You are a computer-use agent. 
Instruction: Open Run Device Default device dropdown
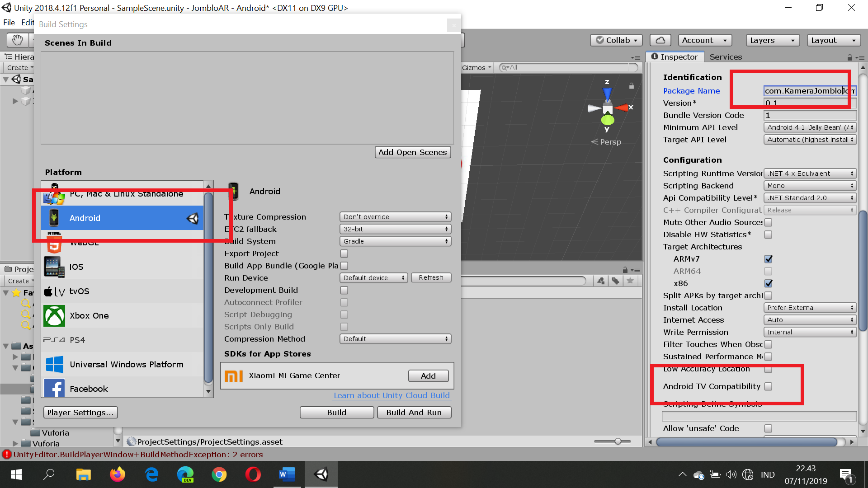pos(373,278)
